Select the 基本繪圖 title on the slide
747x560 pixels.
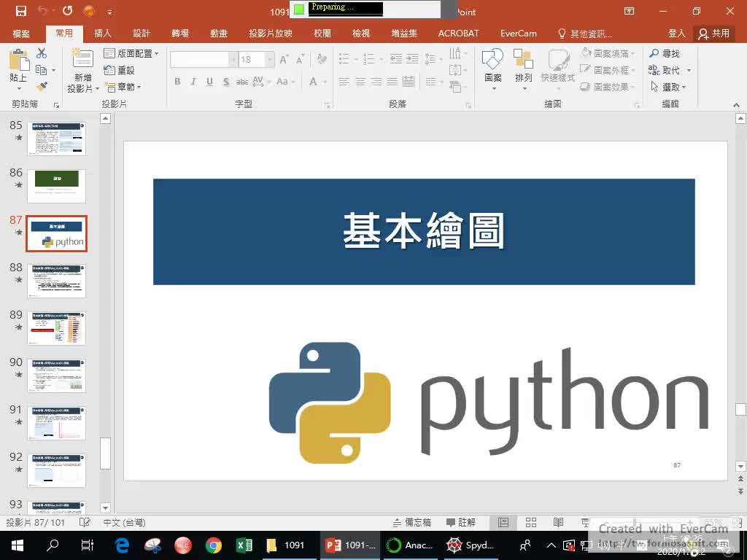coord(424,231)
